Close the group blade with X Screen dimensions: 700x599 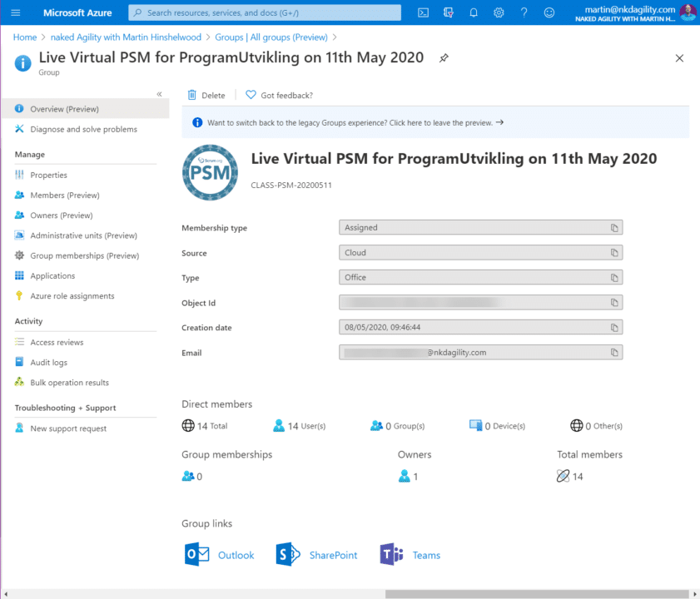click(679, 58)
